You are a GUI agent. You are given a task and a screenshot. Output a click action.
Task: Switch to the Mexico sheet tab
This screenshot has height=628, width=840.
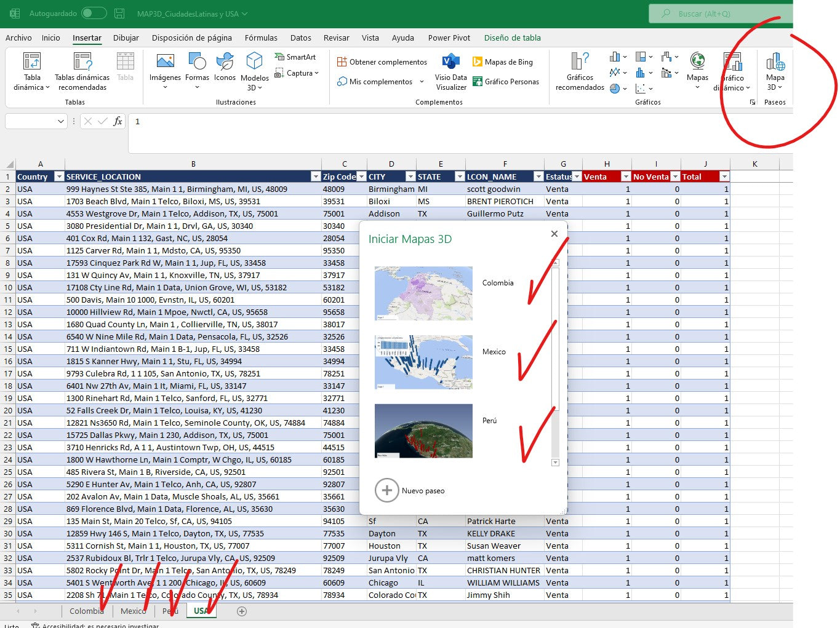tap(134, 611)
